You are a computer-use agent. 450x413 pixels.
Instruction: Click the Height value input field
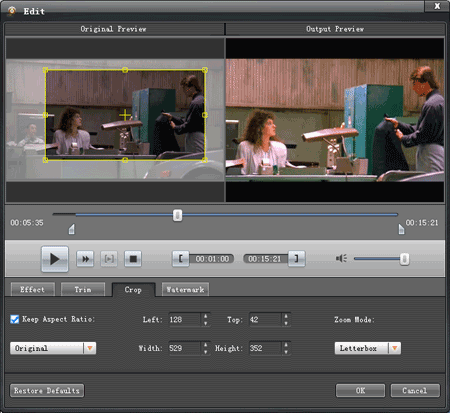point(265,348)
